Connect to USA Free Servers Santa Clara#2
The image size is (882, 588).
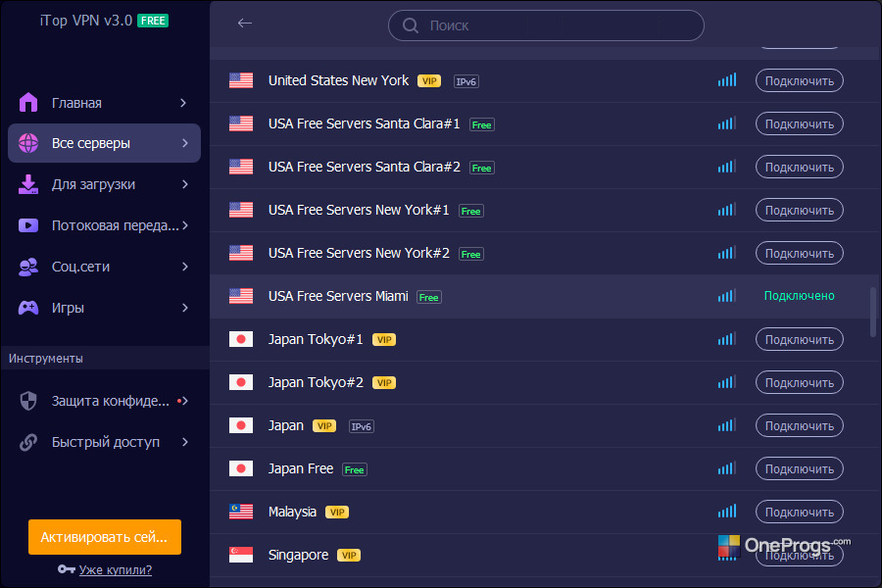click(800, 168)
